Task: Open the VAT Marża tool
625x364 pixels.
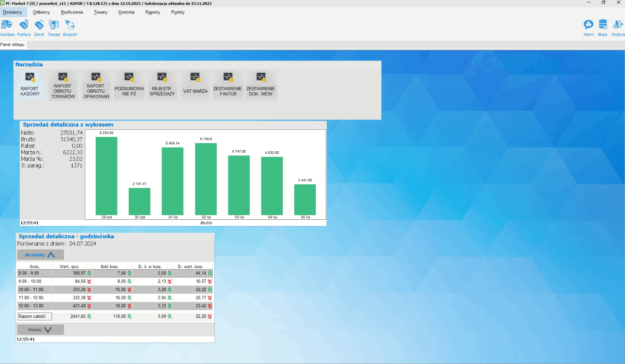Action: pos(195,85)
